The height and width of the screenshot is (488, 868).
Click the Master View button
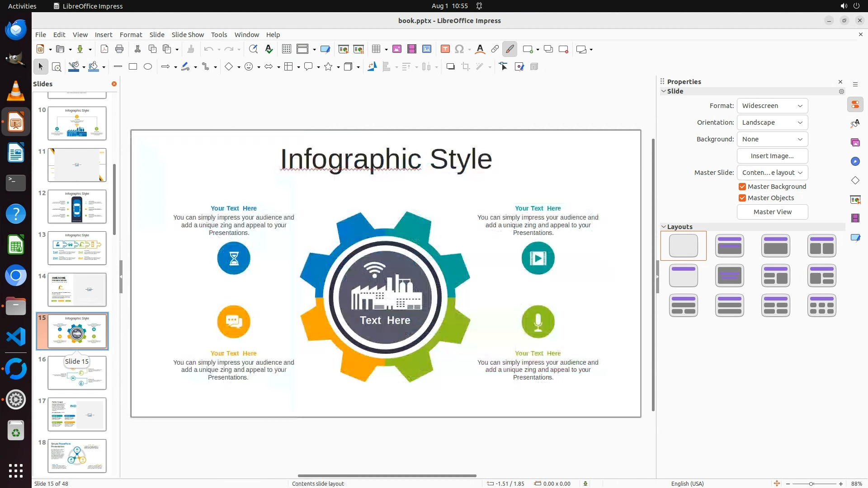coord(772,212)
